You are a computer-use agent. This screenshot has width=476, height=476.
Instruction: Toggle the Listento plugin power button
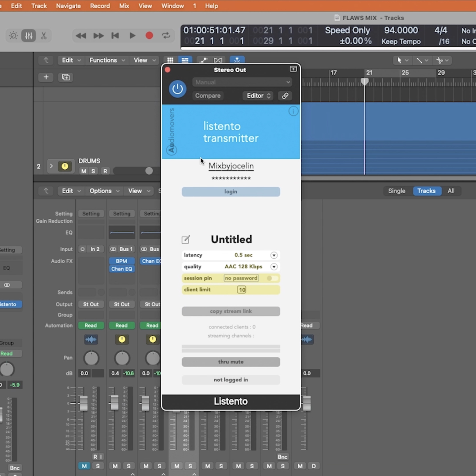177,89
